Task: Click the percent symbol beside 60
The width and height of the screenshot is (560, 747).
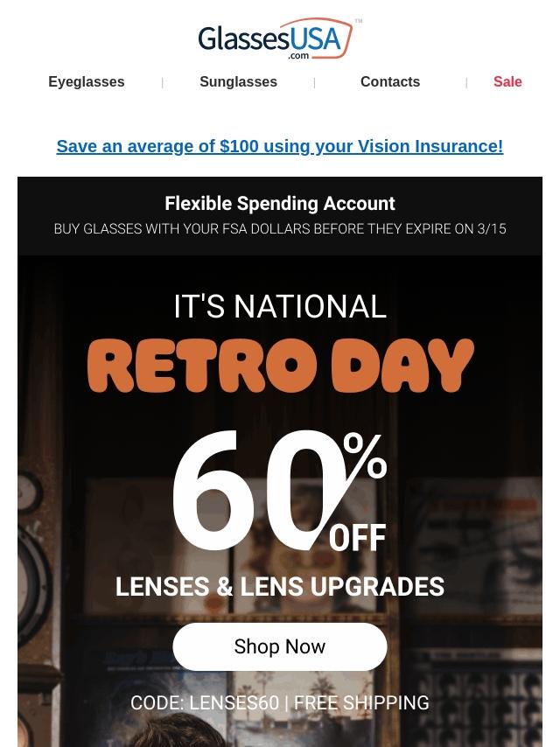Action: coord(365,456)
